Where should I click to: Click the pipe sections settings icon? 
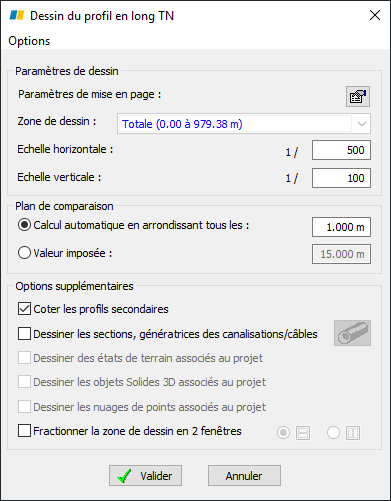coord(352,333)
